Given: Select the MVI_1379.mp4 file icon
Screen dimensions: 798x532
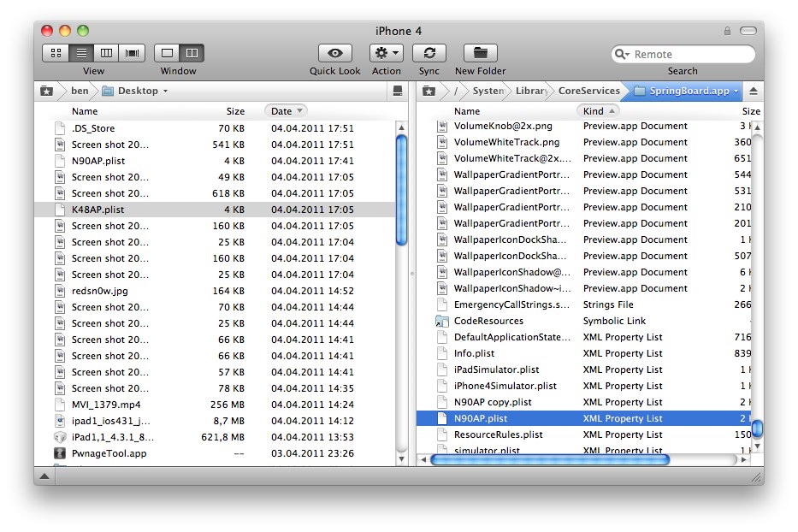Looking at the screenshot, I should point(60,405).
